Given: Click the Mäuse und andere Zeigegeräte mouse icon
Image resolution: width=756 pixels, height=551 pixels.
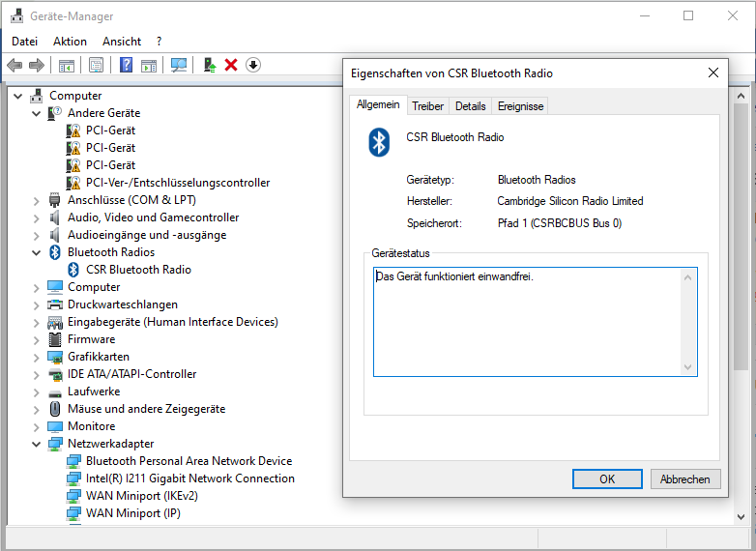Looking at the screenshot, I should coord(55,409).
